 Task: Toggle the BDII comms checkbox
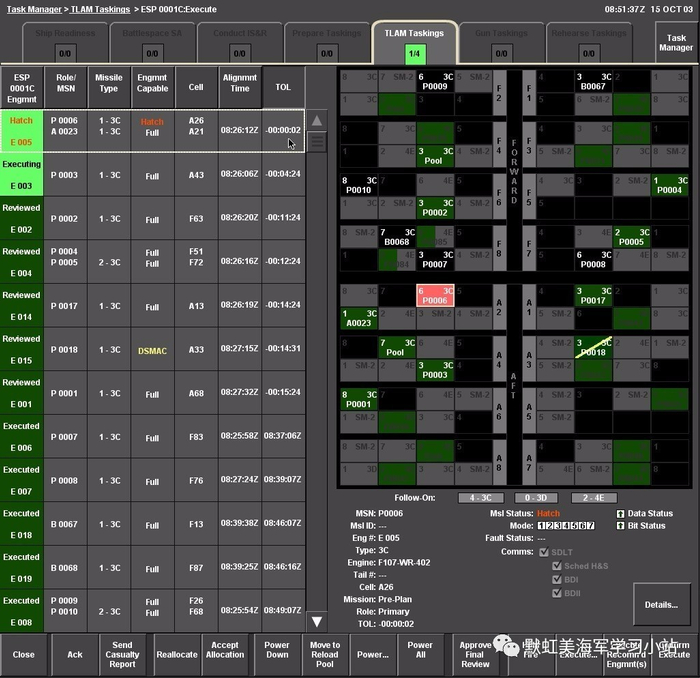(x=558, y=591)
